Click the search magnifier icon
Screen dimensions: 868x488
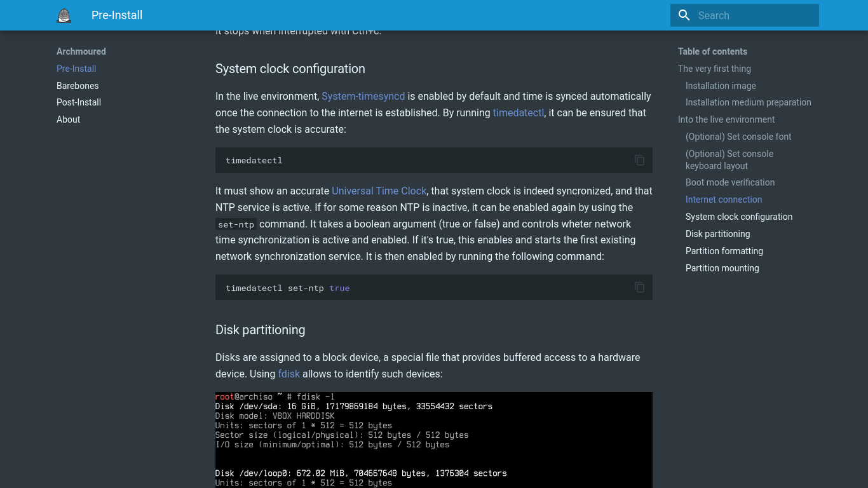pos(684,15)
